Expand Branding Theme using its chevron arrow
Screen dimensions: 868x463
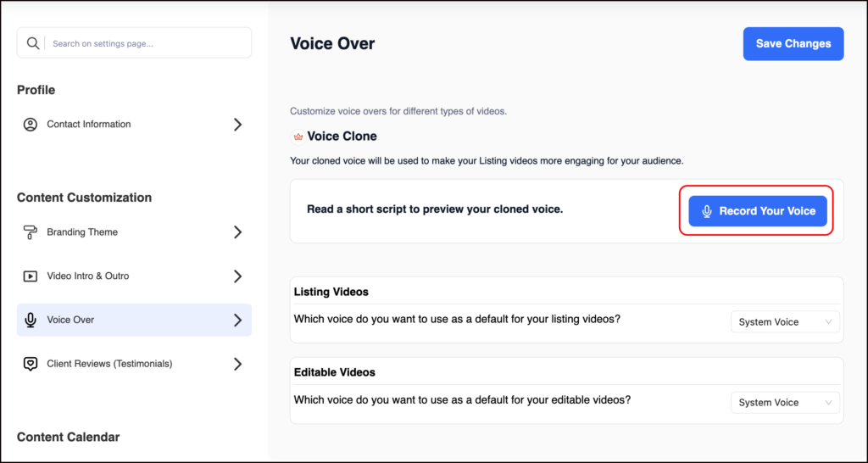(237, 232)
